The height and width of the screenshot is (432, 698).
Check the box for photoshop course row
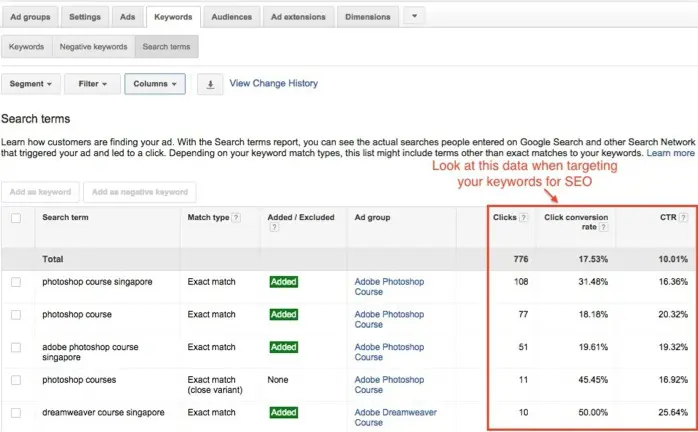click(16, 315)
